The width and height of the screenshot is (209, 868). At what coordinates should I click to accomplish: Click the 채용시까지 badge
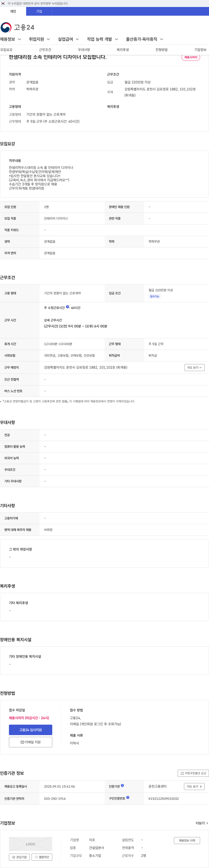191,57
